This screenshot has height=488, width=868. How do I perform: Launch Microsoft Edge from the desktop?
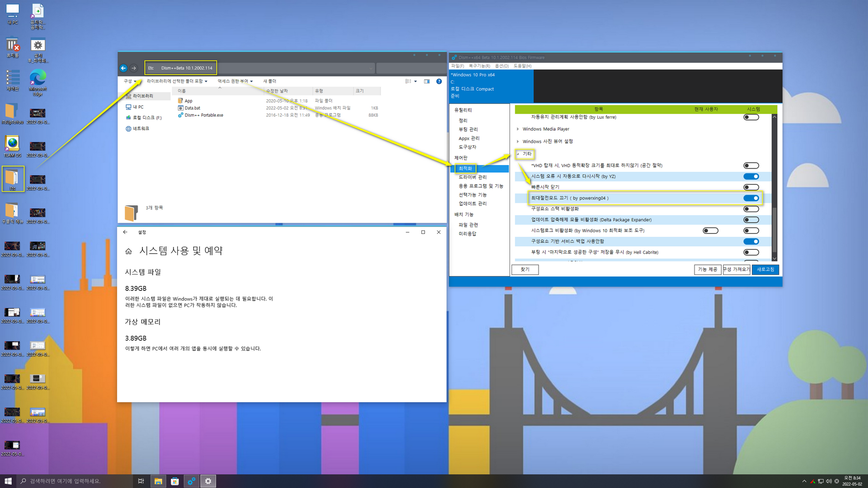coord(38,83)
